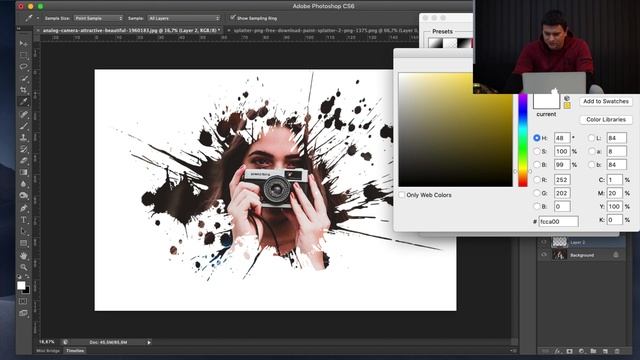Select the Brightness B radio button
The height and width of the screenshot is (360, 640).
click(x=537, y=165)
